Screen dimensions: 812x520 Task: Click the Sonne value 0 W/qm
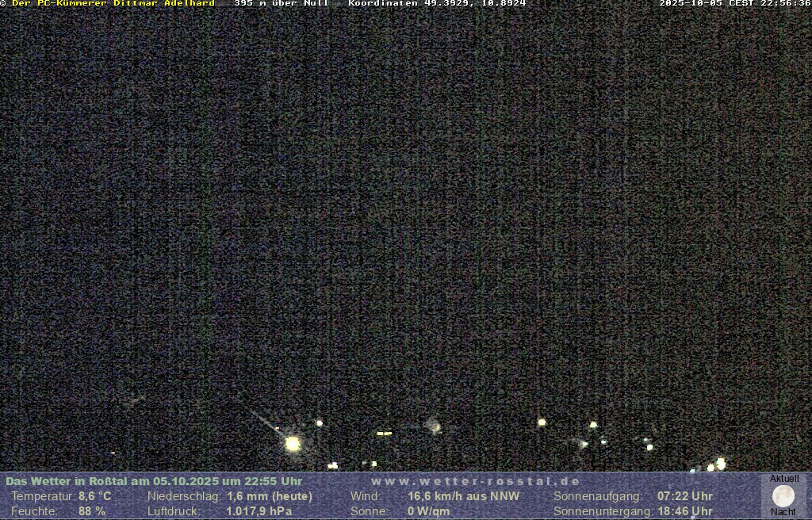click(x=428, y=511)
